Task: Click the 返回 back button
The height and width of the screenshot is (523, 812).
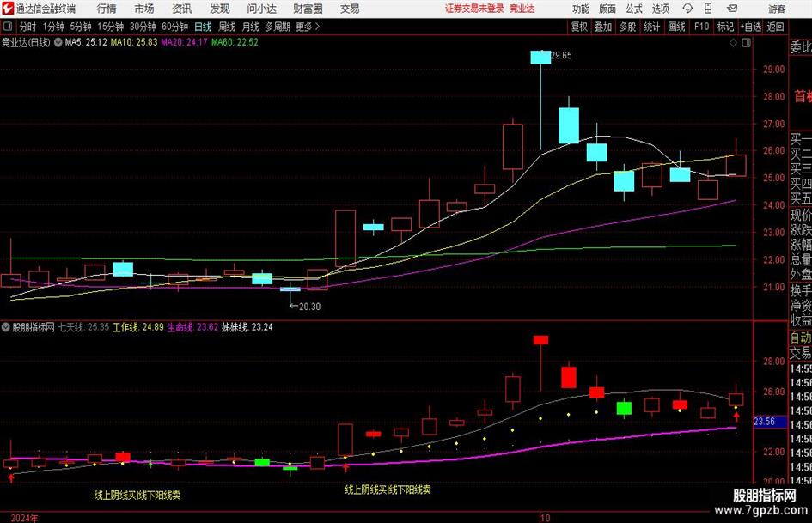Action: 775,27
